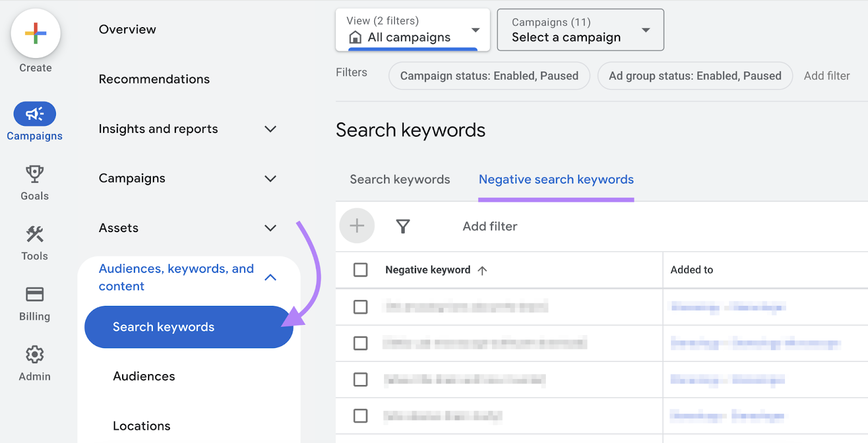Click Add filter field in table toolbar
This screenshot has width=868, height=443.
490,226
